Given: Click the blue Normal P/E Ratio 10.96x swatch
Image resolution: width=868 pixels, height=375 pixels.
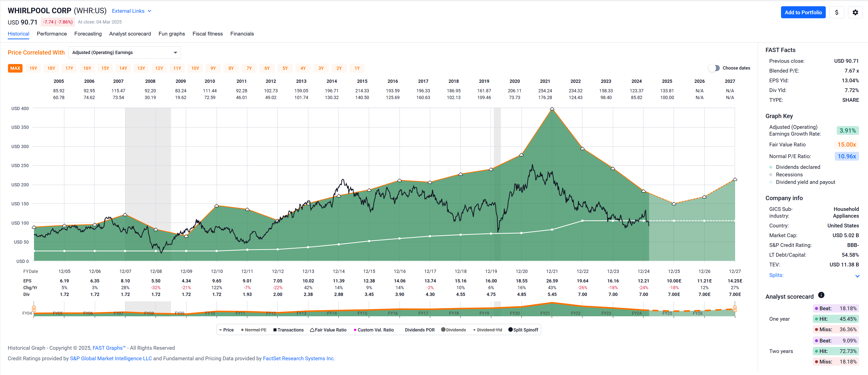Looking at the screenshot, I should pyautogui.click(x=847, y=156).
